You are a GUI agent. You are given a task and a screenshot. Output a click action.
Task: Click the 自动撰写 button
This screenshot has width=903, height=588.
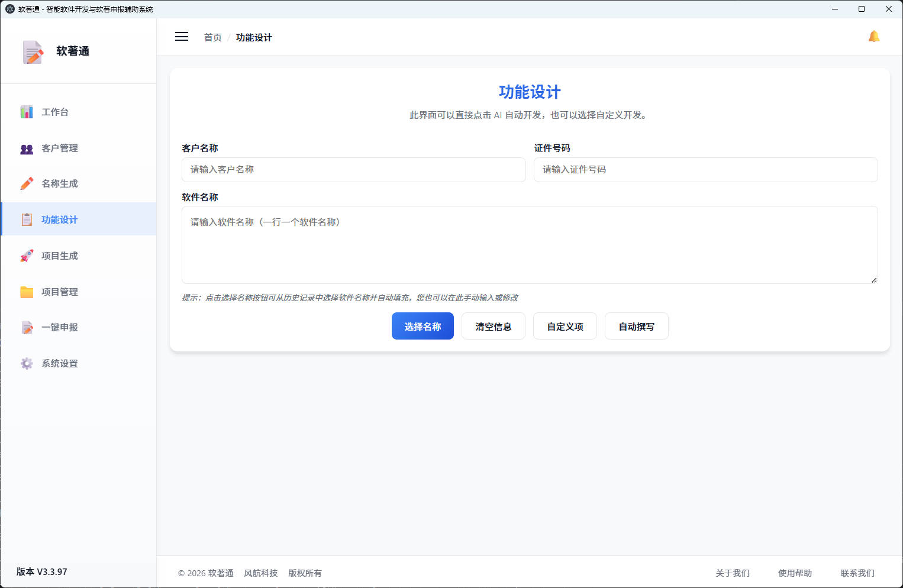[x=637, y=326]
